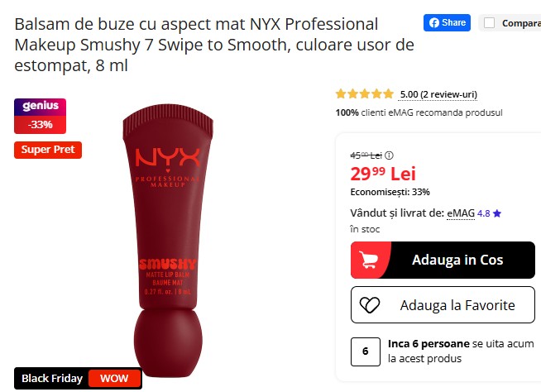Click the Super Pret badge
Screen dimensions: 541x392
click(x=48, y=150)
